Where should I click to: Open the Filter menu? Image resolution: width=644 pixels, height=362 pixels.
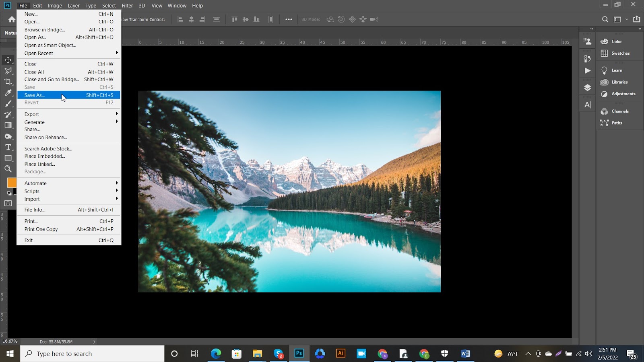127,6
